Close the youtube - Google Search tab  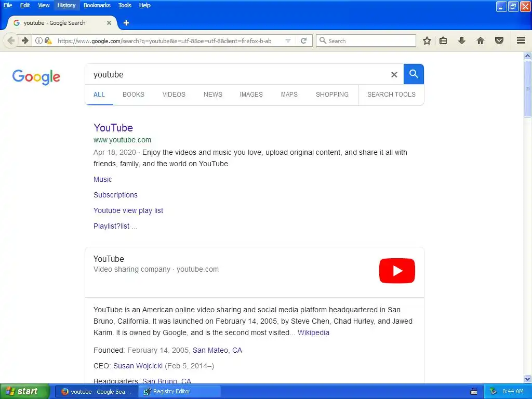tap(109, 23)
